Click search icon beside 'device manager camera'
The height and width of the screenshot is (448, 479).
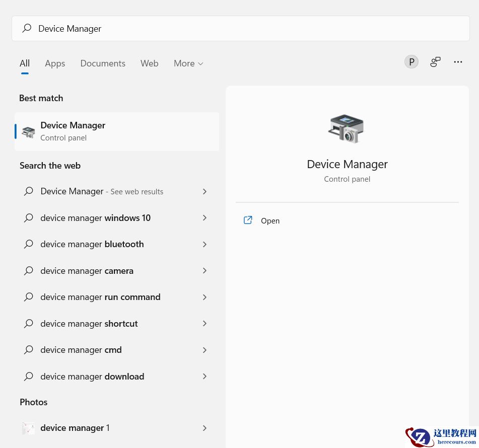(28, 271)
